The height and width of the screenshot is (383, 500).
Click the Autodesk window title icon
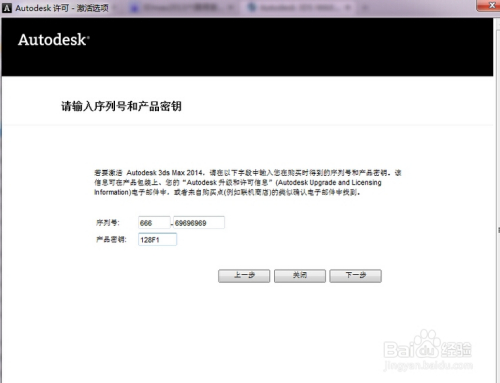7,8
